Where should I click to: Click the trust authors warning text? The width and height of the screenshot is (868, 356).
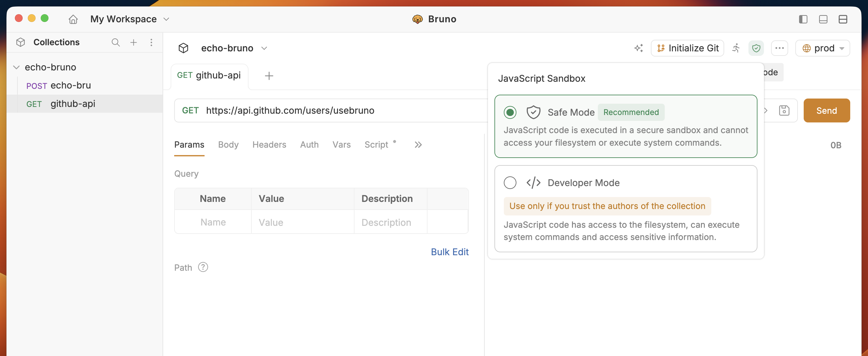coord(607,206)
